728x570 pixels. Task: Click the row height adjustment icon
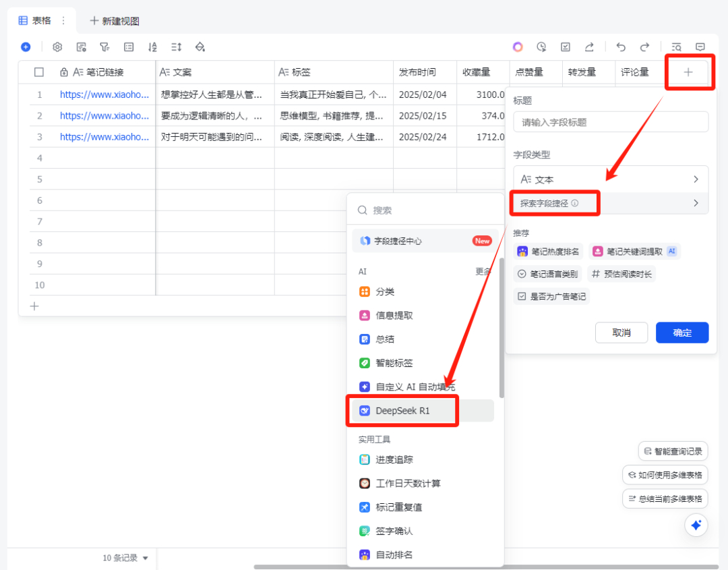(177, 47)
